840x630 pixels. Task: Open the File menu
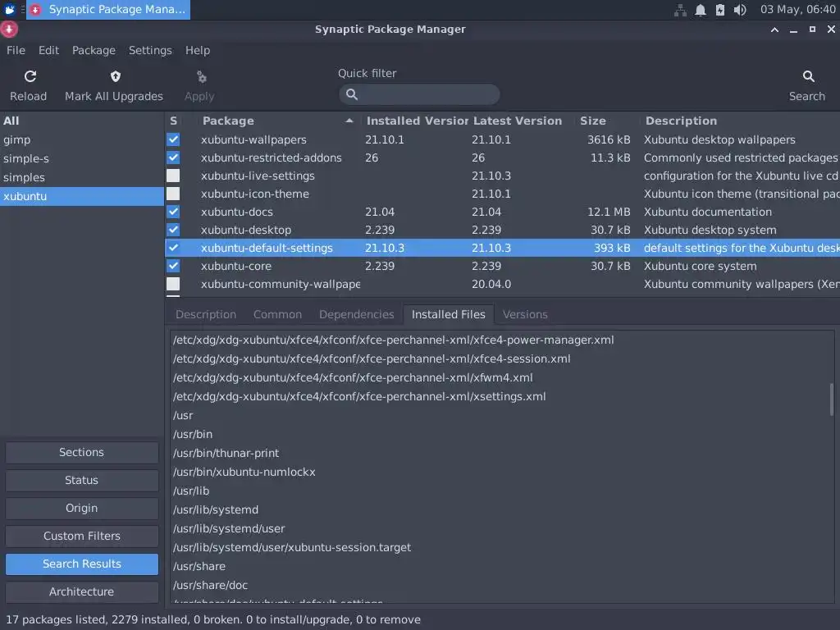pyautogui.click(x=16, y=50)
